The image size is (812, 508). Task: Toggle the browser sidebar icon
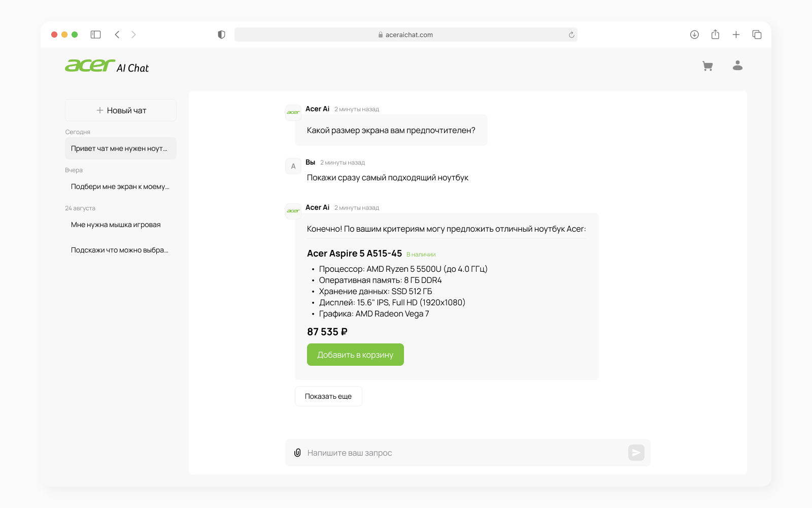point(95,35)
